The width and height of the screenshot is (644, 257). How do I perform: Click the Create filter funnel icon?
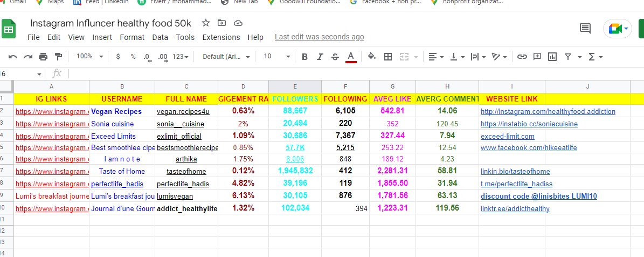click(x=567, y=57)
